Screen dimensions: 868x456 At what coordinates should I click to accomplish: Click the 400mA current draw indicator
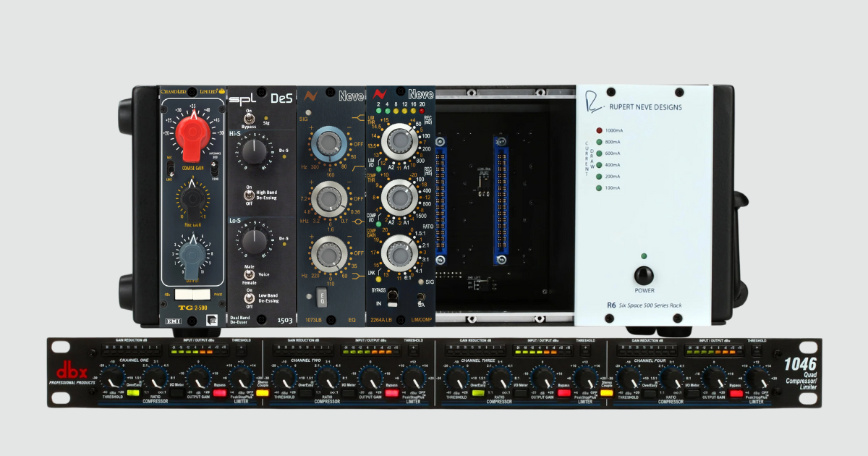click(x=600, y=165)
